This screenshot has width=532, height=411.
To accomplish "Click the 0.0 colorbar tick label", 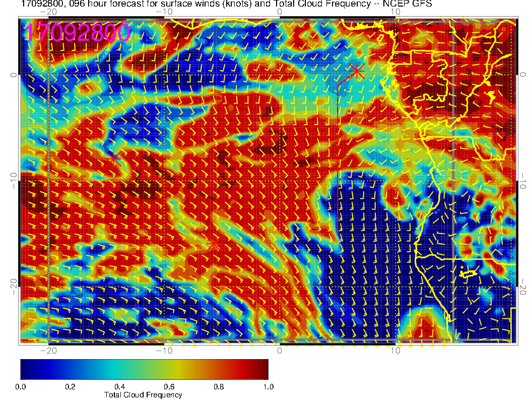I will coord(21,387).
